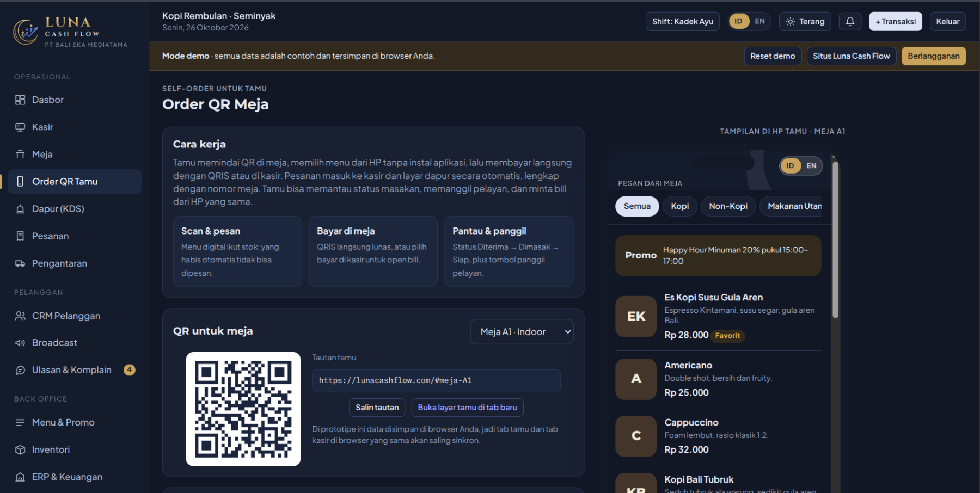Image resolution: width=980 pixels, height=493 pixels.
Task: Switch guest phone preview to EN
Action: [811, 165]
